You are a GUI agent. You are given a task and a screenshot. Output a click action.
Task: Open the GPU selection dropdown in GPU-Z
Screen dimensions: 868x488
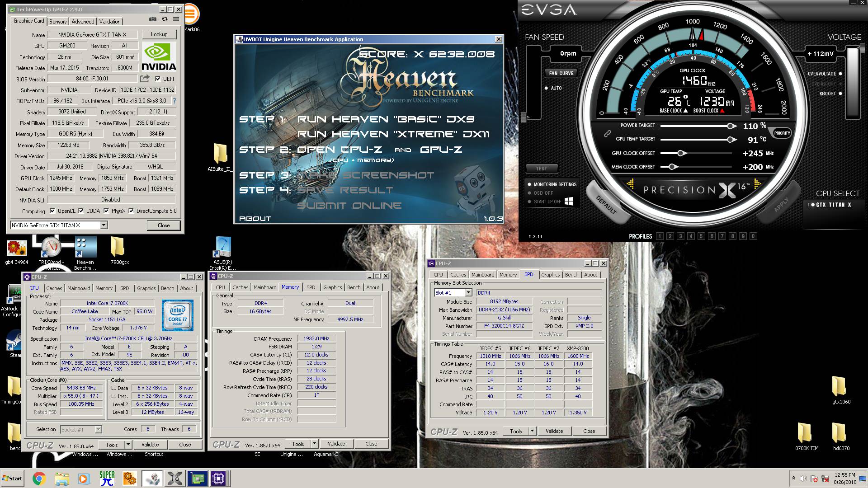click(104, 225)
